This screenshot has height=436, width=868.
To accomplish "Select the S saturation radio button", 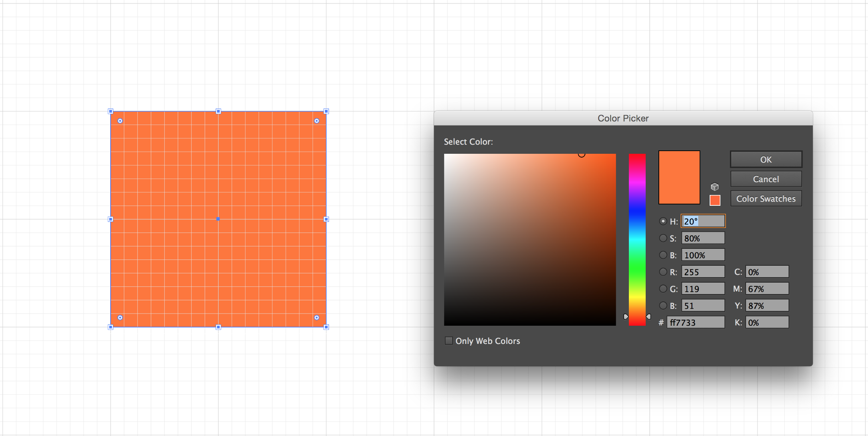I will click(663, 238).
